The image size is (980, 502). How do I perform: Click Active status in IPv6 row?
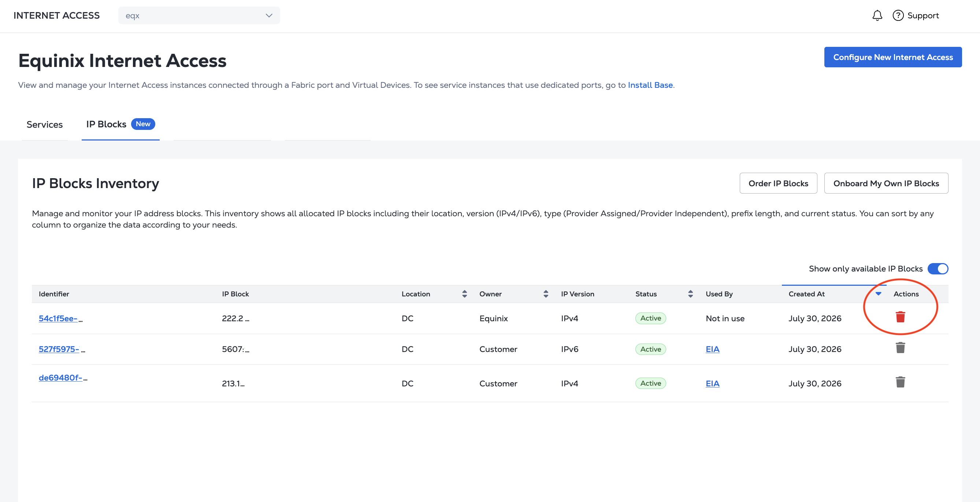650,349
